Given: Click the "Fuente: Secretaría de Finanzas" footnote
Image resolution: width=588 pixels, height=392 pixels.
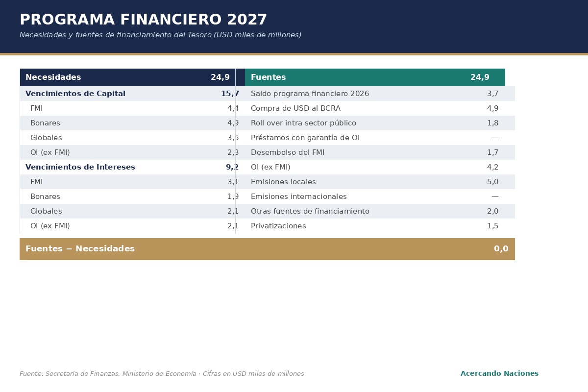Looking at the screenshot, I should (x=162, y=374).
